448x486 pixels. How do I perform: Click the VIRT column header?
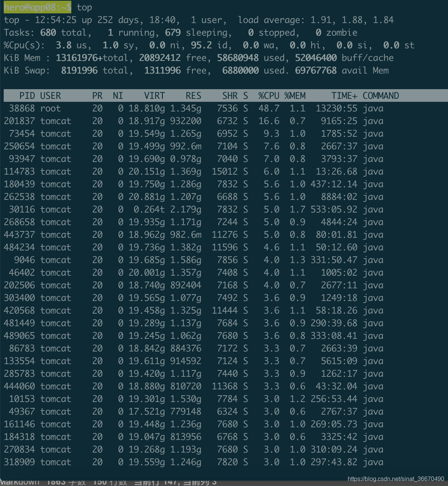(x=155, y=95)
